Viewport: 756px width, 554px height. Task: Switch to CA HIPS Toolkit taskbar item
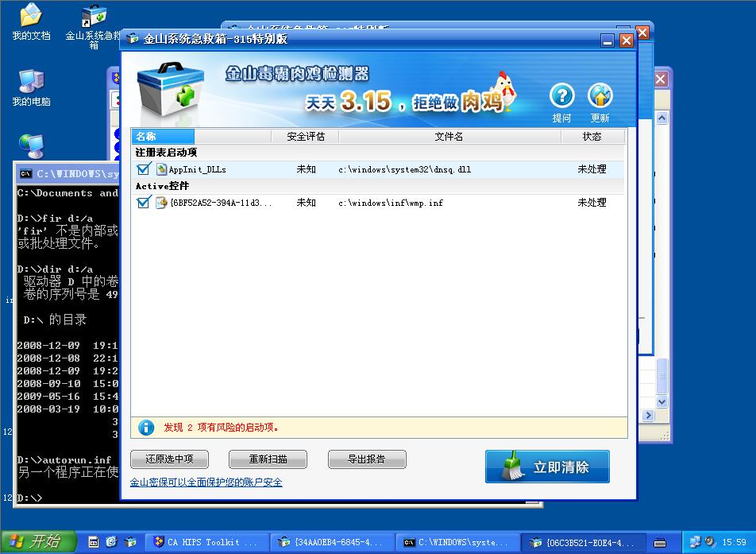(x=206, y=542)
